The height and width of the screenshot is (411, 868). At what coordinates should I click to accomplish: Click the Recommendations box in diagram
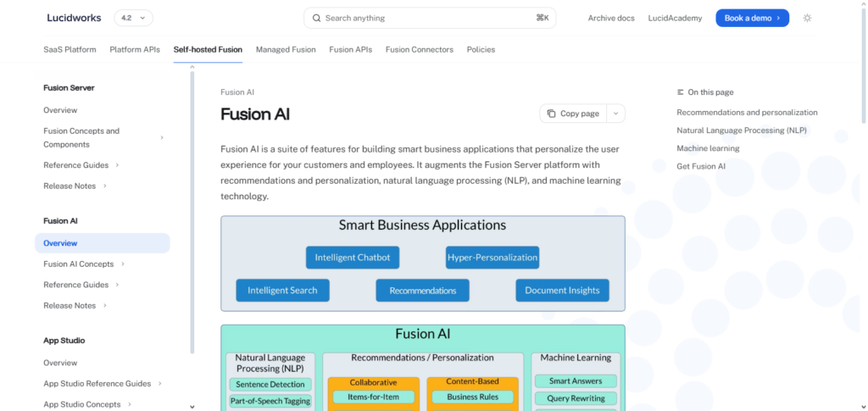pyautogui.click(x=422, y=291)
